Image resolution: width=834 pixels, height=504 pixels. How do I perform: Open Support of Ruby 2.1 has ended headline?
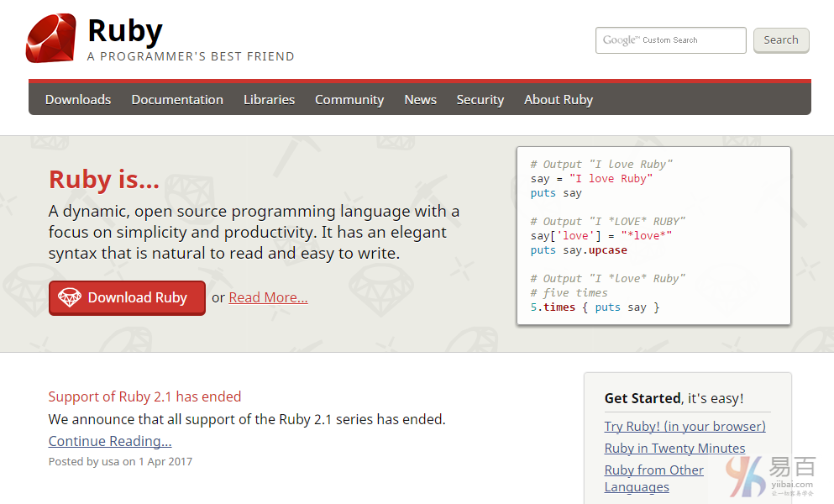click(144, 396)
